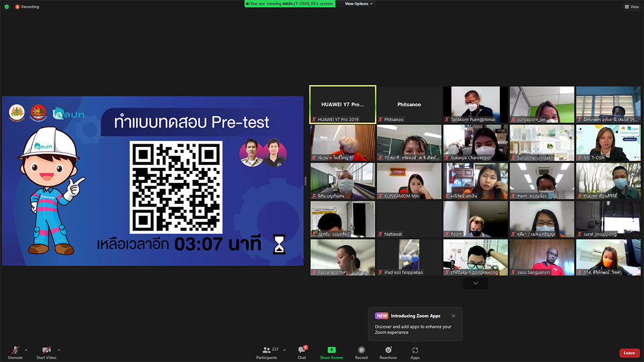Select the MC T-OSH video tile
644x362 pixels.
click(x=608, y=143)
